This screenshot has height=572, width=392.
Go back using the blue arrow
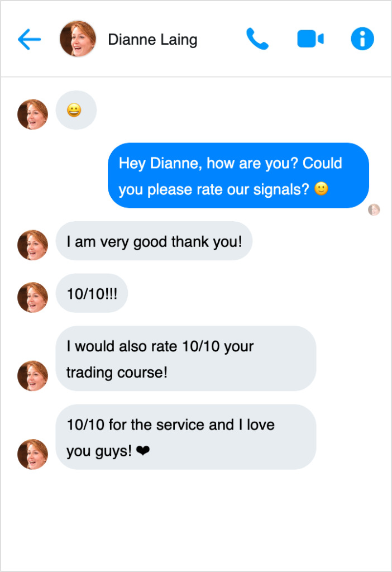tap(30, 39)
